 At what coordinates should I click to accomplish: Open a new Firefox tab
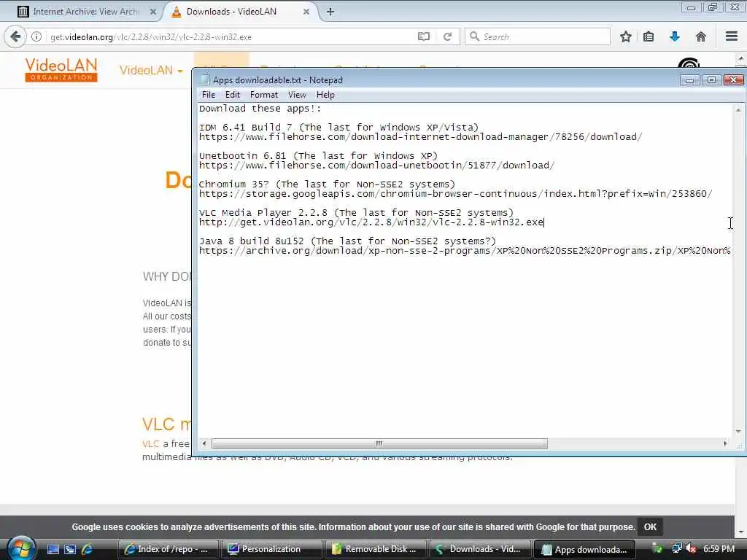[330, 12]
